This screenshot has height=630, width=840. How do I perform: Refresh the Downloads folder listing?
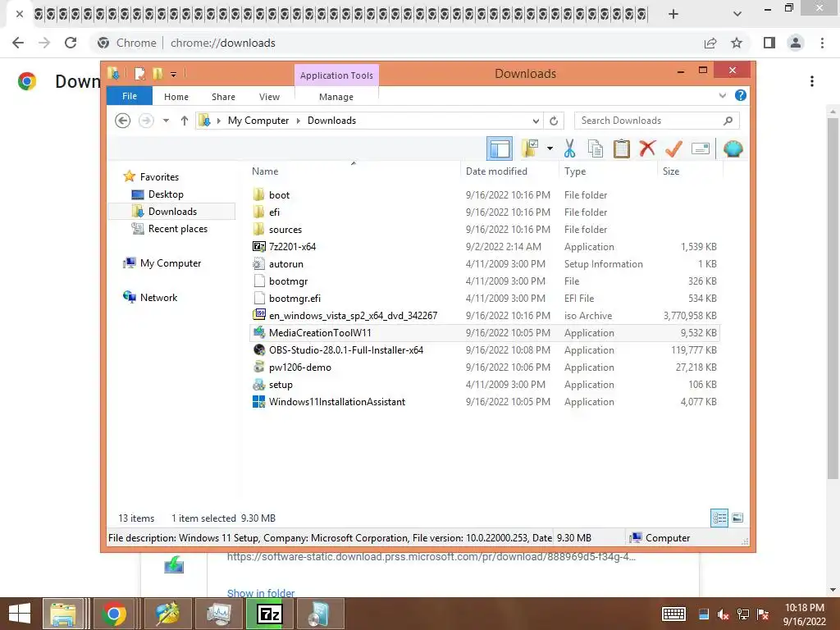pos(554,121)
